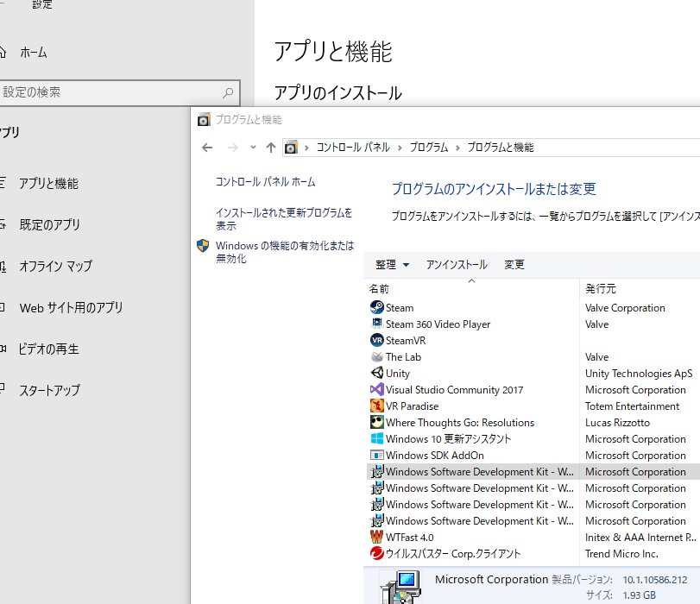This screenshot has height=604, width=700.
Task: Sort by the 名前 column header
Action: point(471,289)
